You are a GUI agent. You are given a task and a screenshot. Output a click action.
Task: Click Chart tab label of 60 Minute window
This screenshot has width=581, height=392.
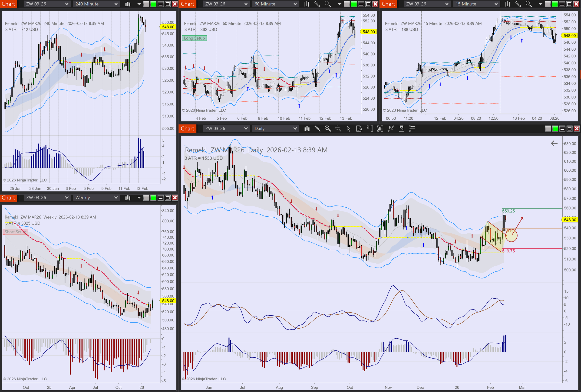click(187, 4)
